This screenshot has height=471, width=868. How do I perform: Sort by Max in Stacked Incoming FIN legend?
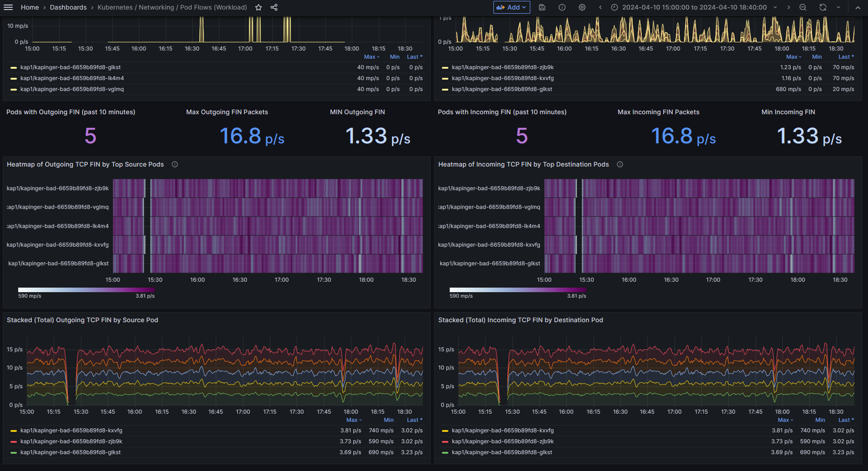coord(785,420)
